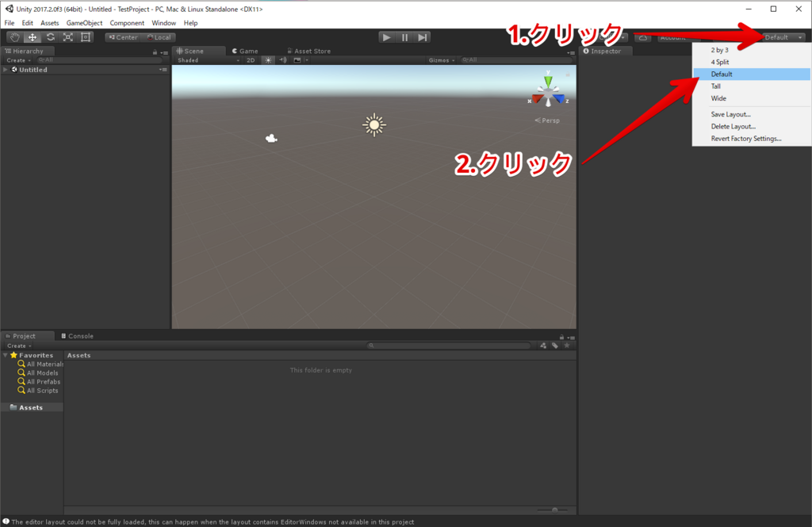The height and width of the screenshot is (527, 812).
Task: Open the Project Create dropdown
Action: tap(19, 346)
